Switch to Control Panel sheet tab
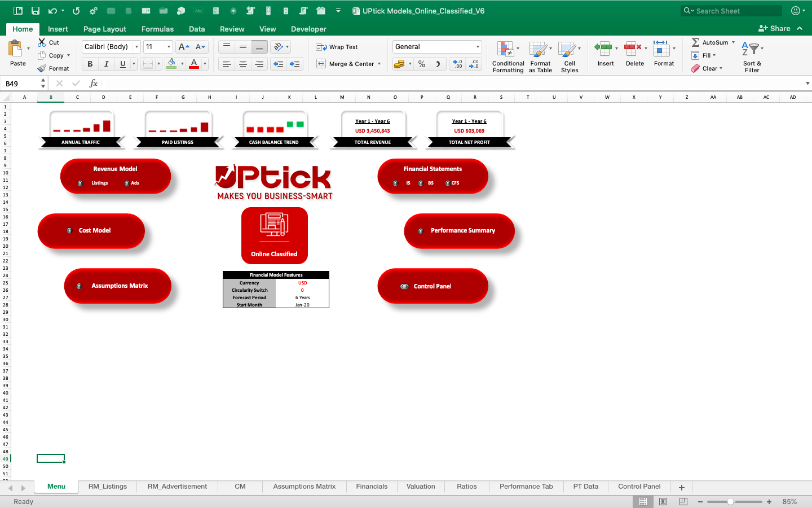This screenshot has height=508, width=812. point(639,487)
